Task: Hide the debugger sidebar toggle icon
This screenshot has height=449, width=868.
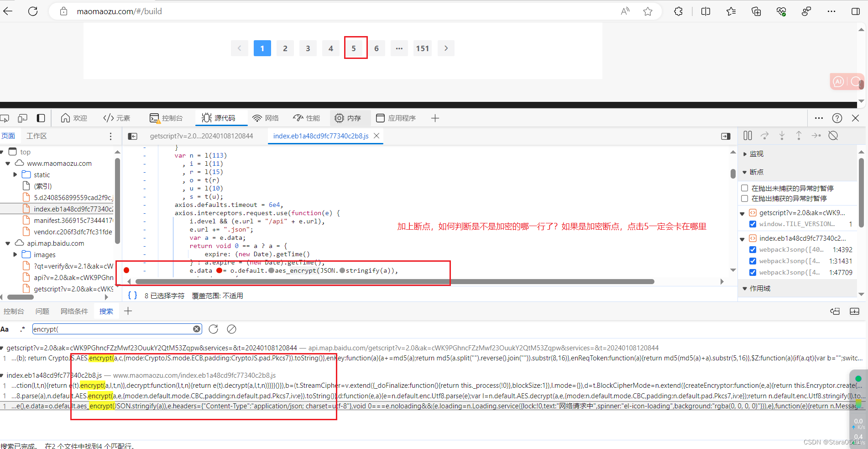Action: tap(726, 136)
